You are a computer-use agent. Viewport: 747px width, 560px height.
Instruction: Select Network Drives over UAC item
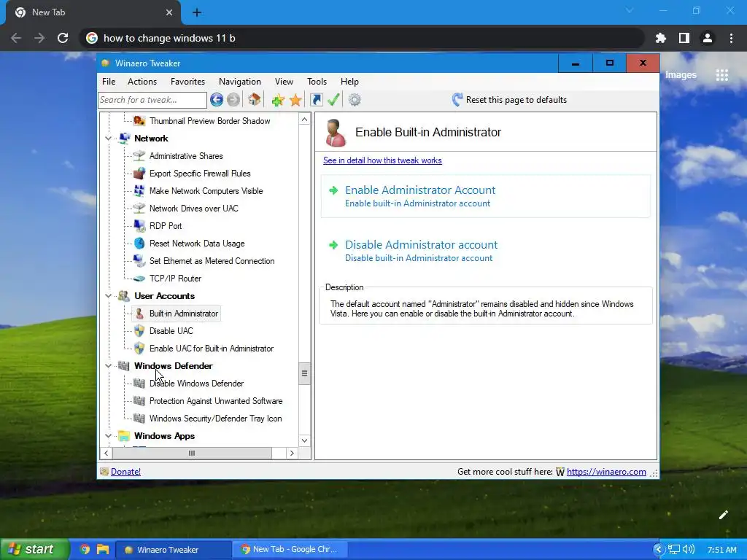tap(194, 209)
